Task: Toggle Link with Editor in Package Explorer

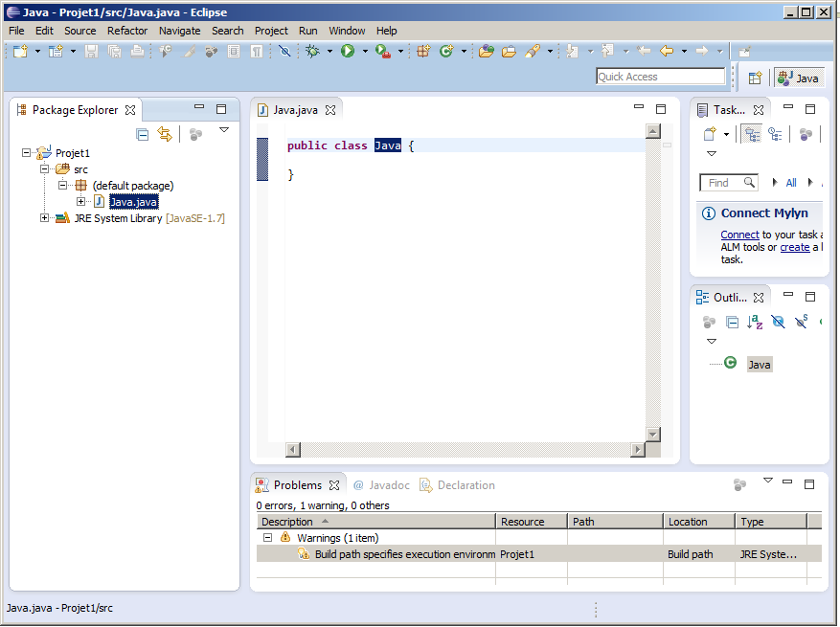Action: tap(165, 134)
